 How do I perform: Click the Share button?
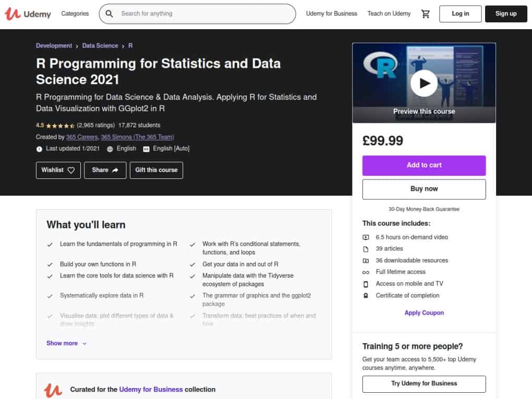(105, 170)
